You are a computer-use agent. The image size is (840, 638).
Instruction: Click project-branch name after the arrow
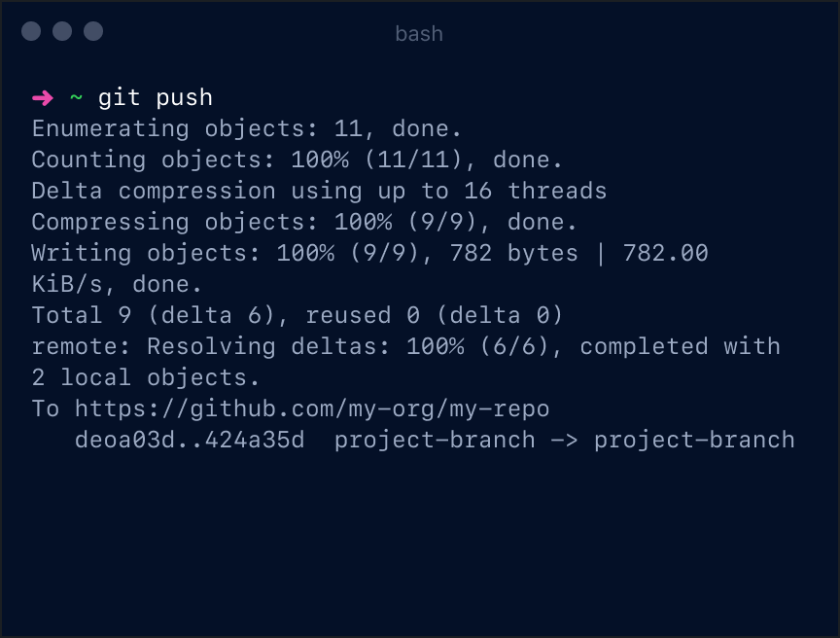pos(694,440)
